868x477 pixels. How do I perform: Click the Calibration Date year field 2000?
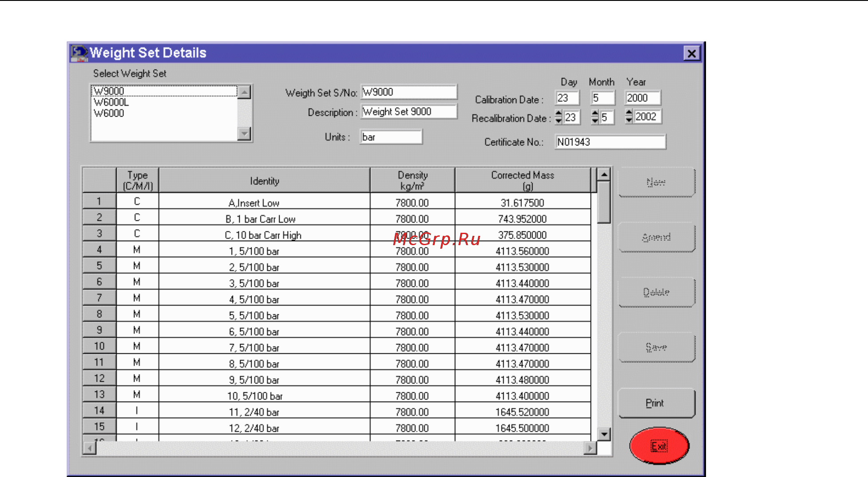pyautogui.click(x=643, y=98)
